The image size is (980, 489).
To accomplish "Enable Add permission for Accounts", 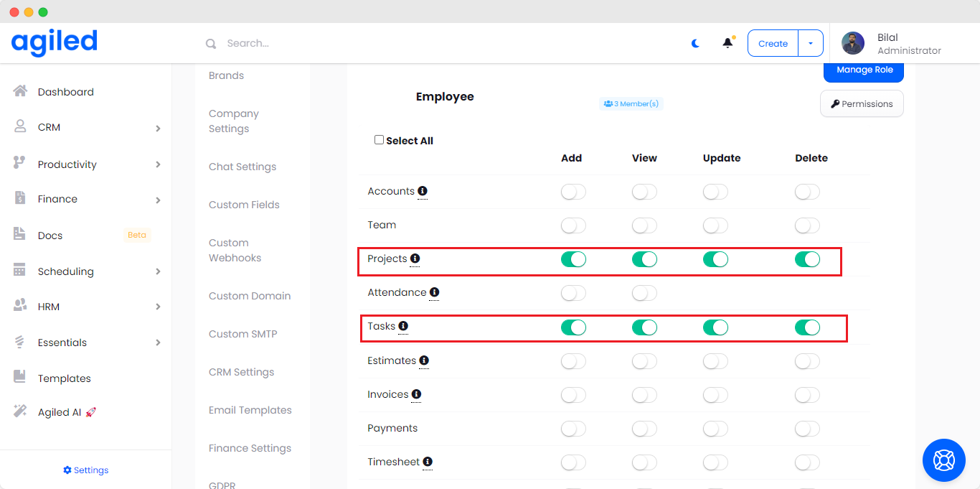I will 573,192.
